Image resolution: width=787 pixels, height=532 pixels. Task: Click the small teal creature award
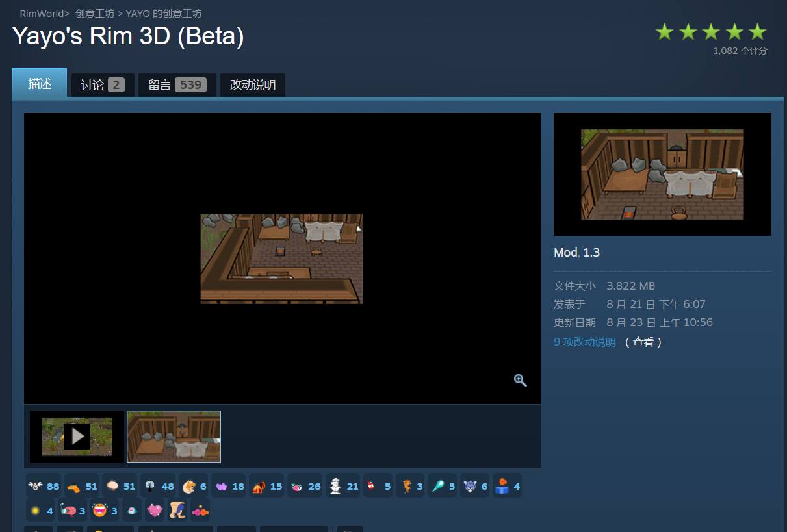point(132,511)
